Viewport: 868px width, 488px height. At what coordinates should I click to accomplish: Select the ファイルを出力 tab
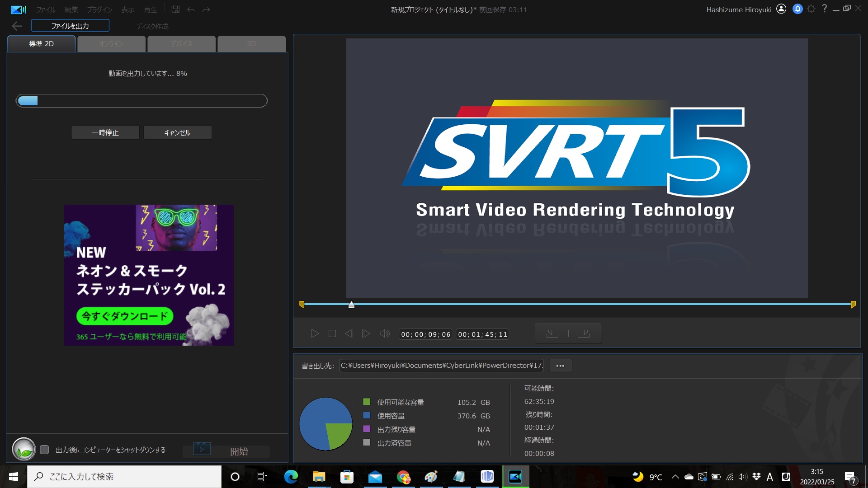coord(70,26)
